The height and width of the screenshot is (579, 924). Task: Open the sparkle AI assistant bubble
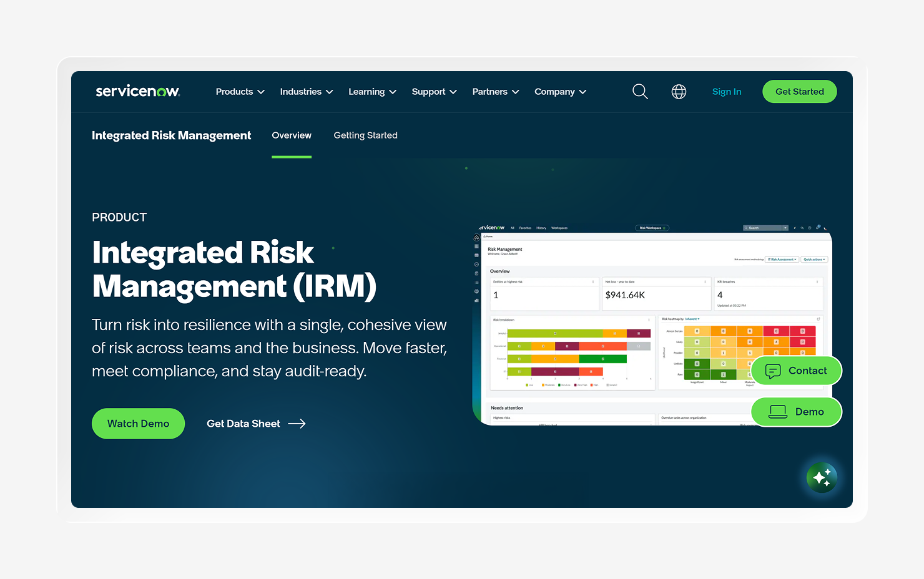pyautogui.click(x=822, y=478)
